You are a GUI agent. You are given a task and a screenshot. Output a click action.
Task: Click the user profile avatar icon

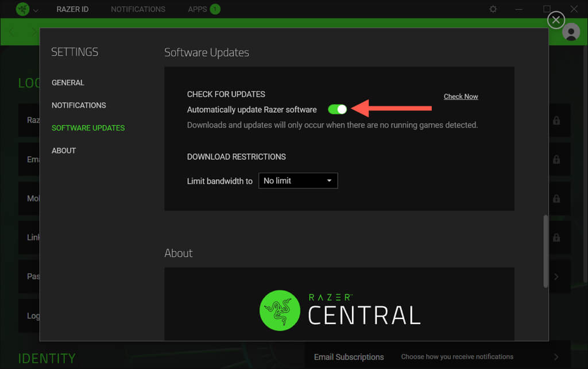pyautogui.click(x=571, y=32)
